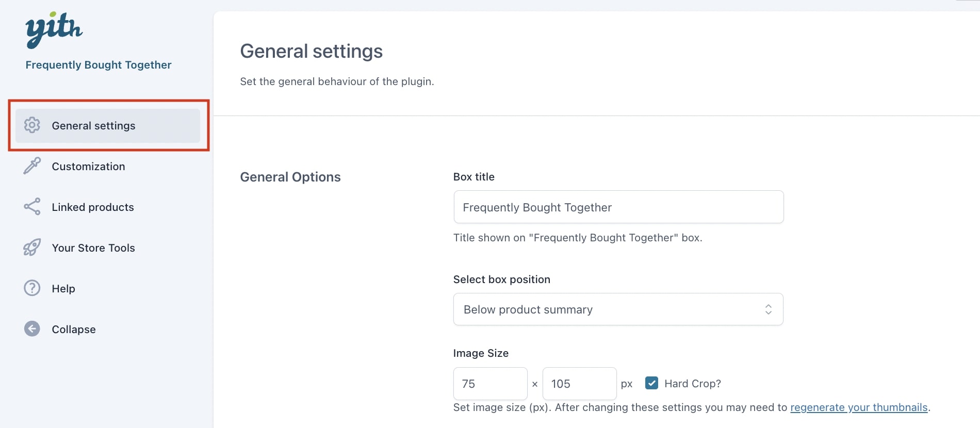Open the General settings menu item

tap(108, 126)
